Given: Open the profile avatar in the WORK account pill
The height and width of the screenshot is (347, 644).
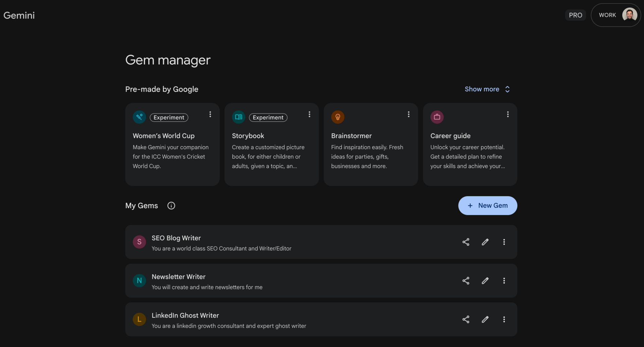Looking at the screenshot, I should point(630,15).
